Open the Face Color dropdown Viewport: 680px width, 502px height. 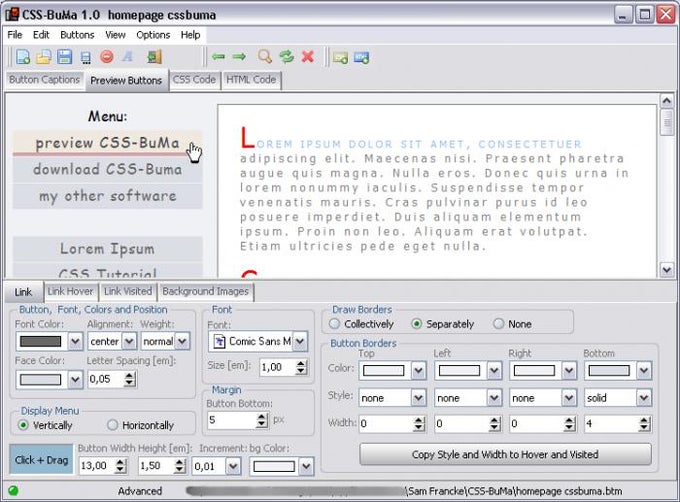[75, 380]
